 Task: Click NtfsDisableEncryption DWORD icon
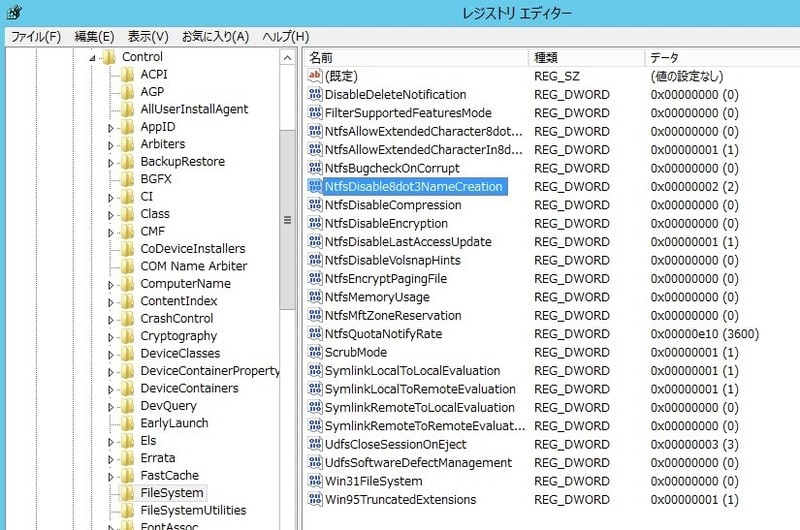[x=315, y=223]
